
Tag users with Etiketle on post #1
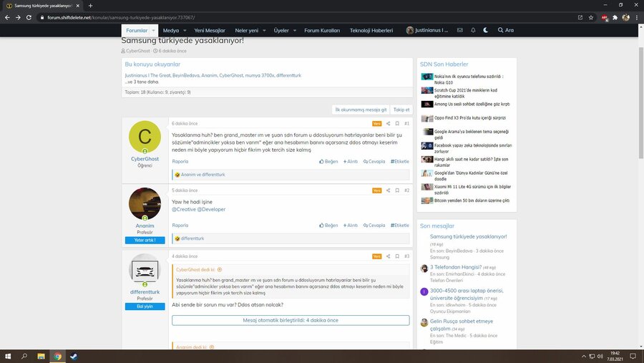(x=399, y=162)
